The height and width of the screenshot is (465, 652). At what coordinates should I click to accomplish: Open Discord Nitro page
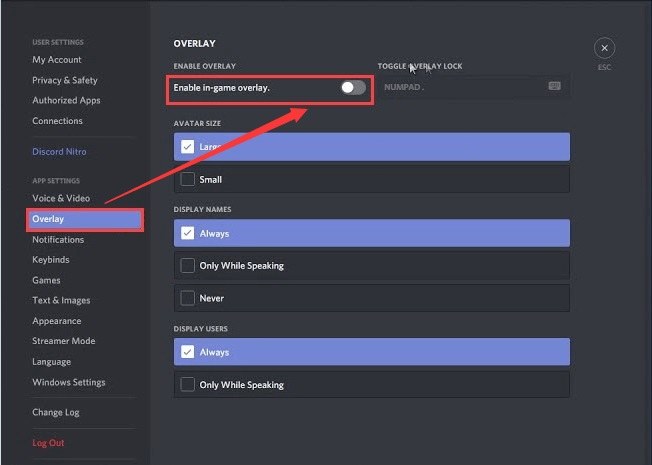coord(59,152)
